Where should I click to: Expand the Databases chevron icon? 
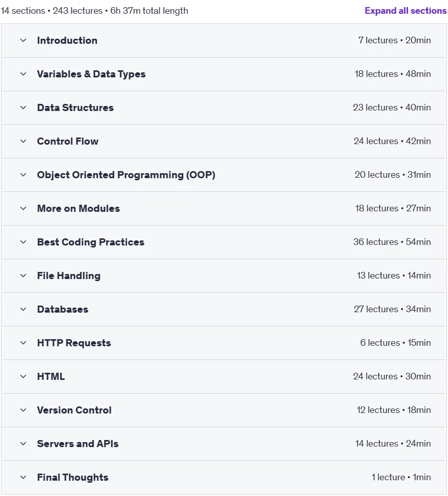(x=23, y=309)
